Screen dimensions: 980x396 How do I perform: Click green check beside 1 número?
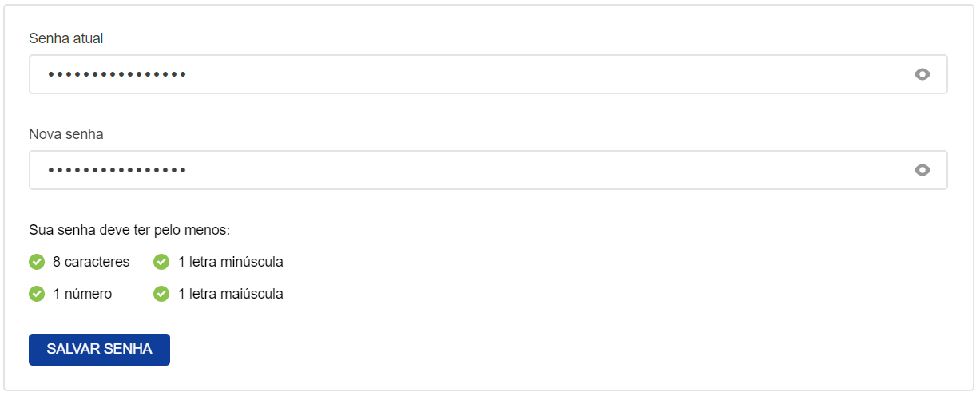coord(37,294)
